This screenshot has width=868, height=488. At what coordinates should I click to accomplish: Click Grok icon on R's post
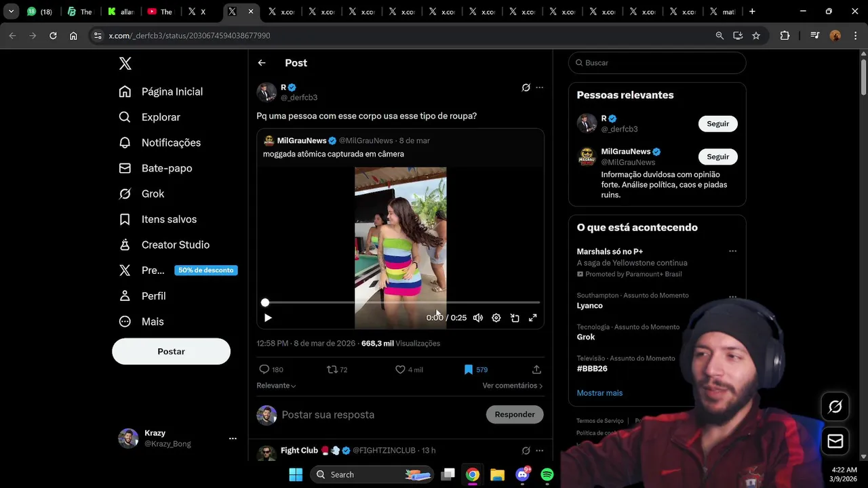(526, 87)
